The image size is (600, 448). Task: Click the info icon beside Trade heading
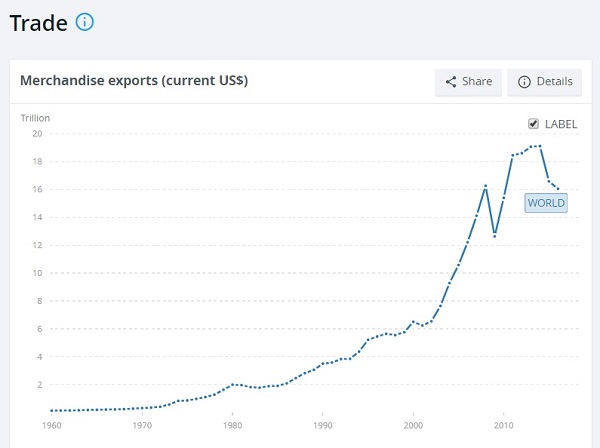[x=85, y=22]
